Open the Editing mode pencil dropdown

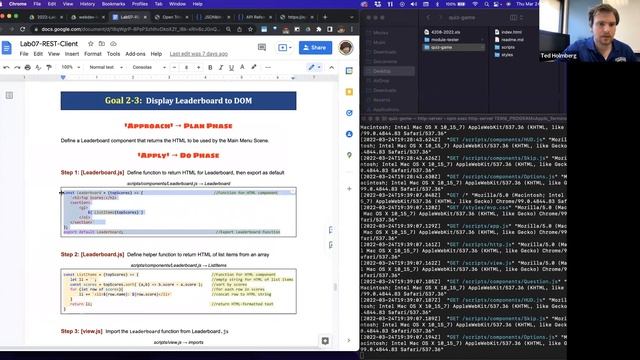tap(314, 67)
